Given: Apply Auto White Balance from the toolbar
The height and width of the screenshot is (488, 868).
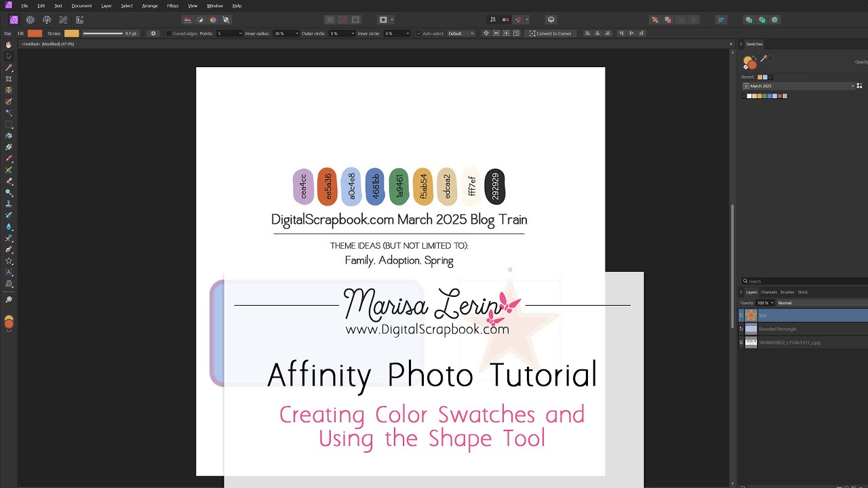Looking at the screenshot, I should click(226, 20).
